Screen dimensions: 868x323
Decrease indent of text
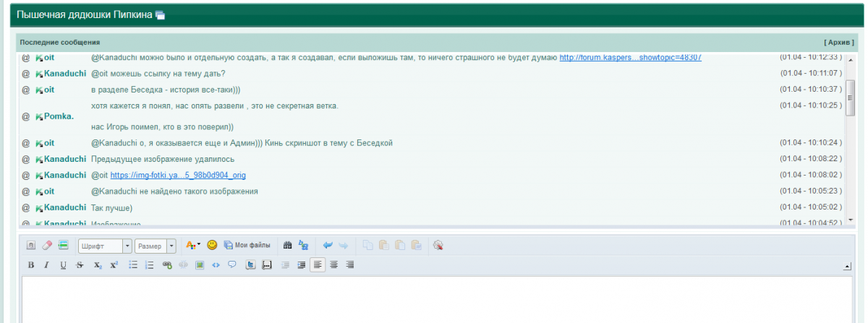tap(285, 265)
